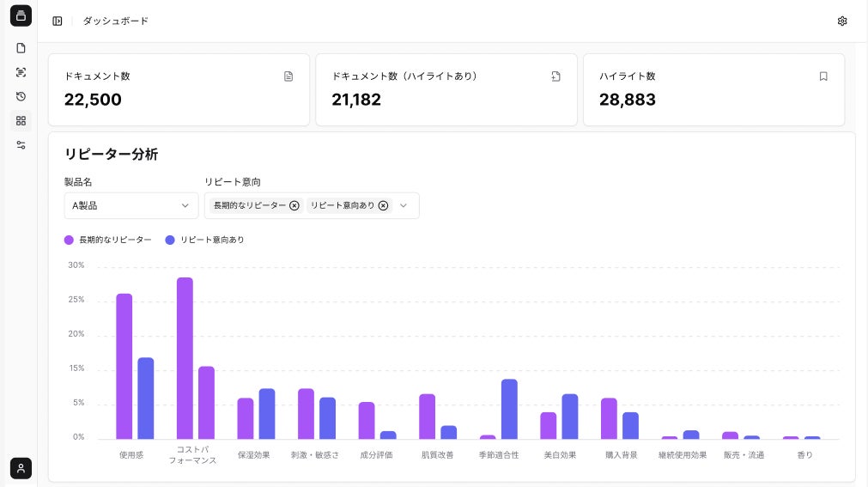Expand the リピート意向 multi-select chevron

pyautogui.click(x=404, y=205)
